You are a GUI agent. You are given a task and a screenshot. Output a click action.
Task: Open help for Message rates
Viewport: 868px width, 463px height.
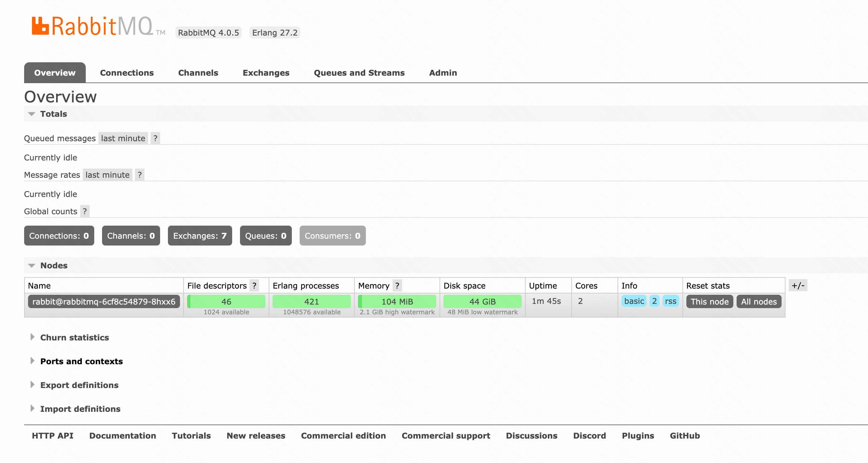[140, 174]
